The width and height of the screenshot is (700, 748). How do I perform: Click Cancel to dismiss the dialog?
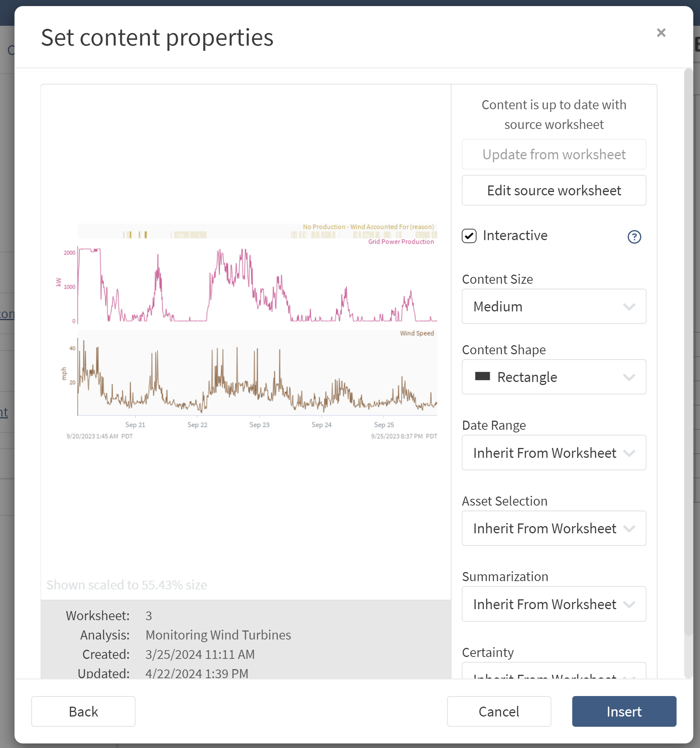499,711
